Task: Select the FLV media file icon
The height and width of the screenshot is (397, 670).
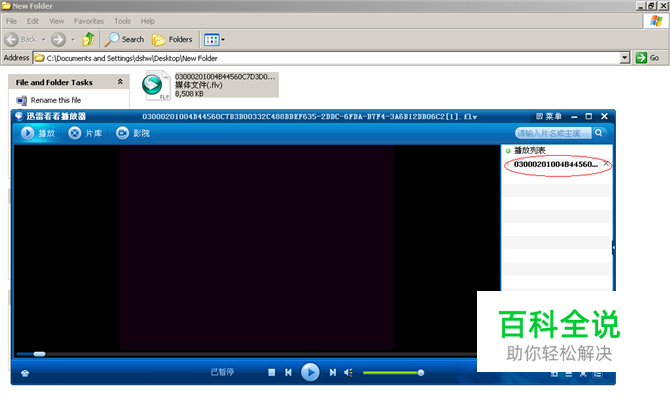Action: pyautogui.click(x=155, y=85)
